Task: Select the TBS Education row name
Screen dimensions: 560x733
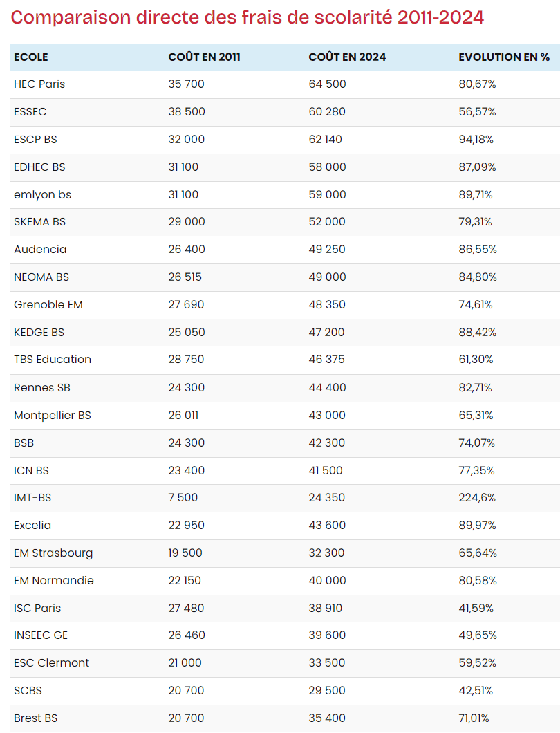Action: click(53, 360)
